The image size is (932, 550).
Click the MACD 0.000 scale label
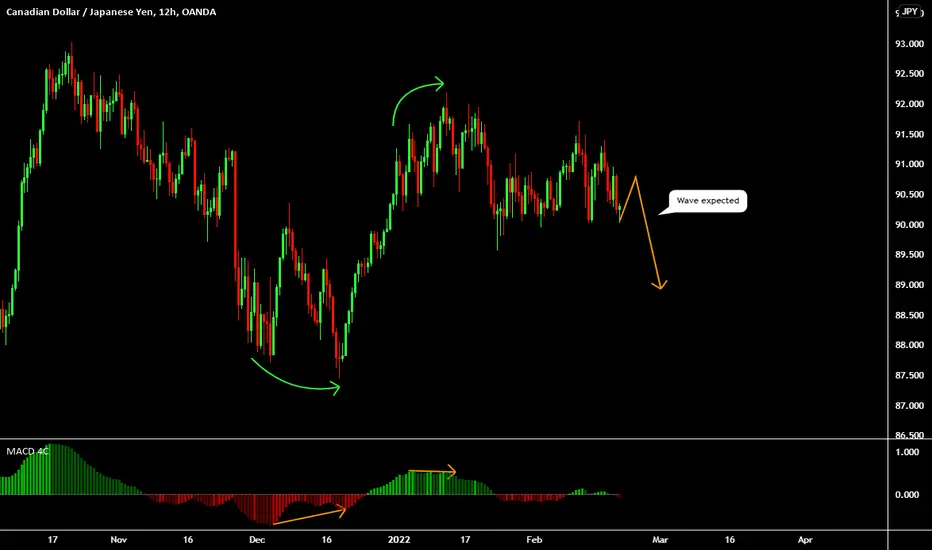[907, 495]
